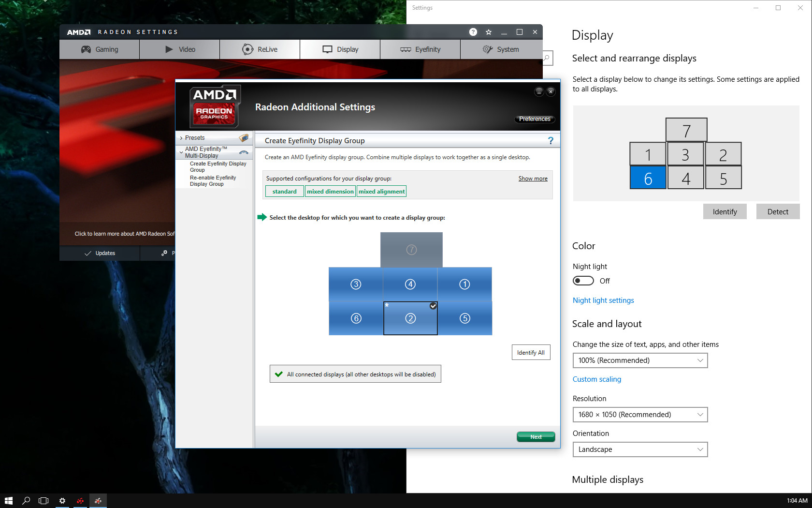The width and height of the screenshot is (812, 508).
Task: Open the Resolution dropdown
Action: click(640, 415)
